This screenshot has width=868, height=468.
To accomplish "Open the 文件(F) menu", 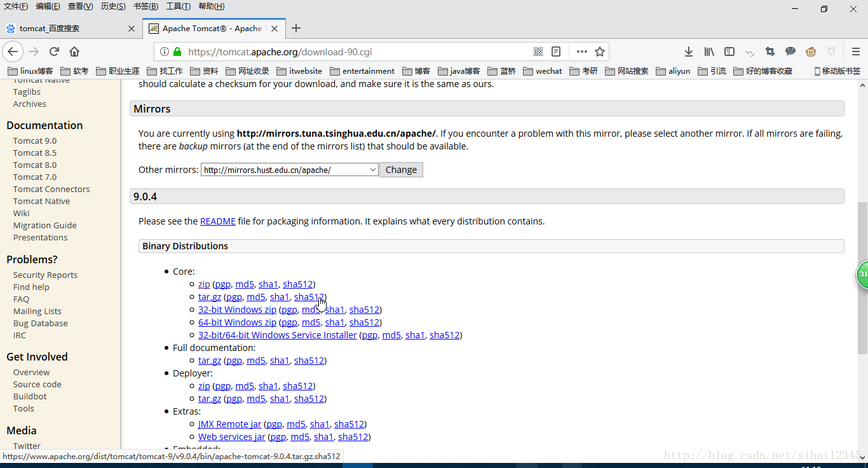I will click(16, 6).
